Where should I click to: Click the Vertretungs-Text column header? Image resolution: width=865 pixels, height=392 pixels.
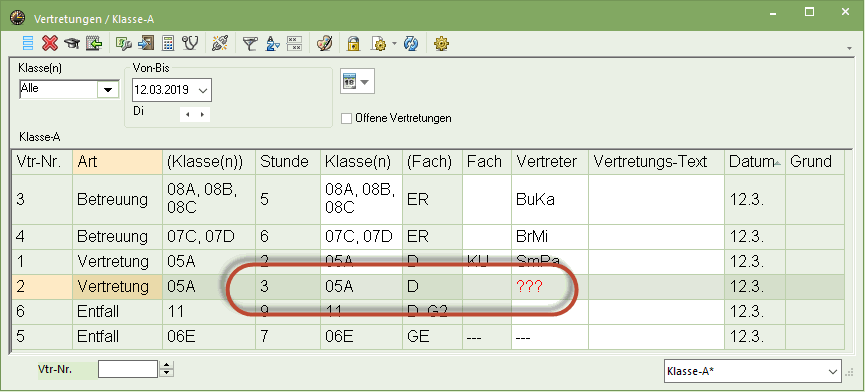click(x=656, y=162)
